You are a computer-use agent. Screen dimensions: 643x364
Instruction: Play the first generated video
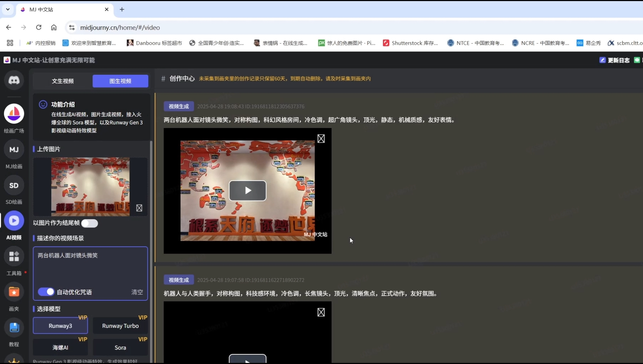click(248, 191)
